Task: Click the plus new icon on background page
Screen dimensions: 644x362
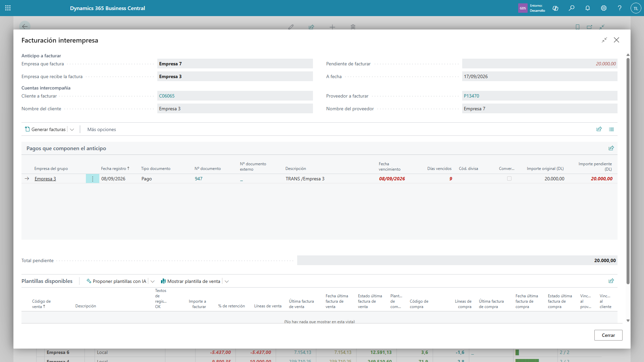Action: coord(332,27)
